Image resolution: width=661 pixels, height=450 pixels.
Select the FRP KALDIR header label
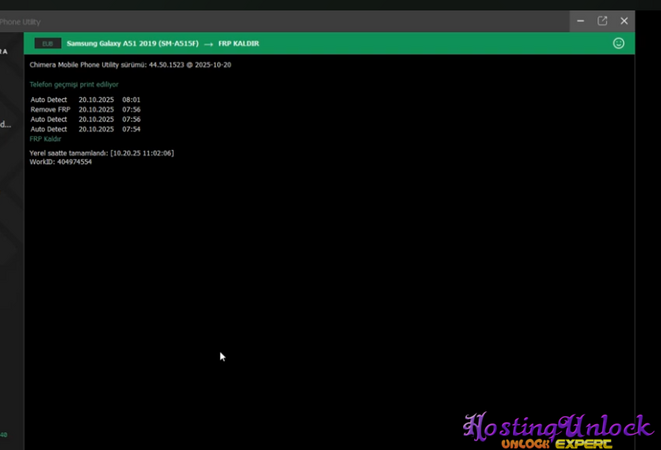pyautogui.click(x=239, y=44)
